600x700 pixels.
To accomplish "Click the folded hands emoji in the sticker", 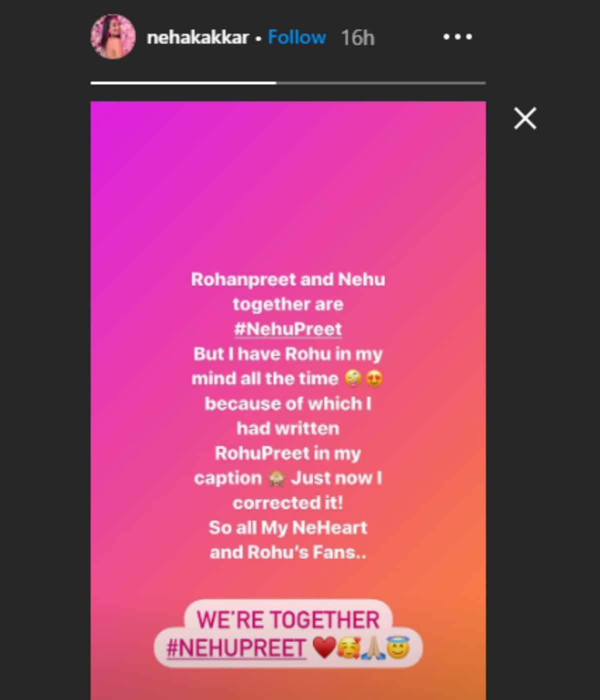I will [373, 648].
